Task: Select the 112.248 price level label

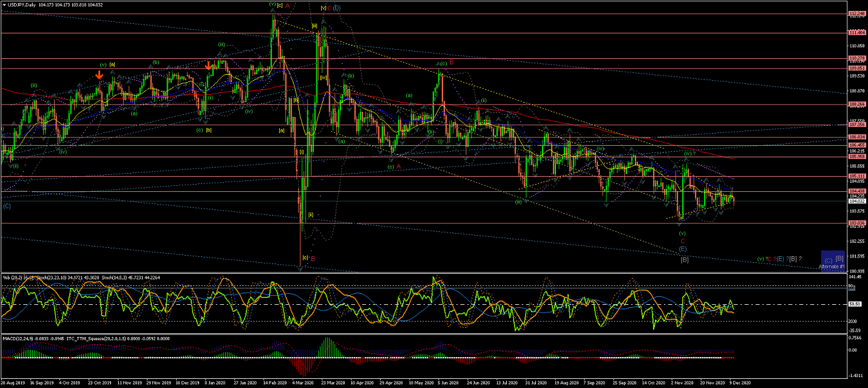Action: click(856, 13)
